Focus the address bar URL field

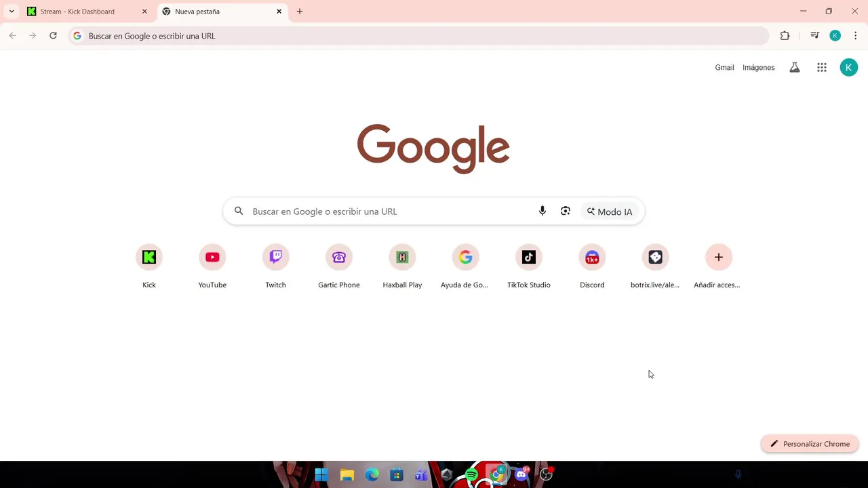(419, 36)
